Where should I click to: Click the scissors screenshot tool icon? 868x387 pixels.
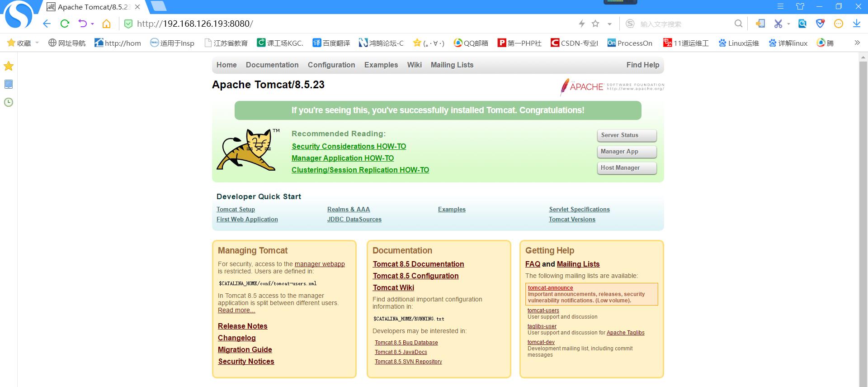778,24
